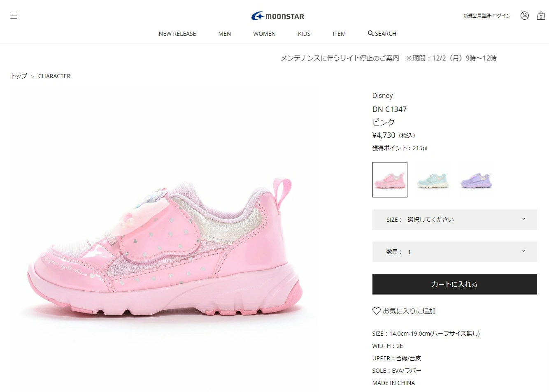Screen dimensions: 549x392
Task: Click the heart favorite icon
Action: click(376, 311)
